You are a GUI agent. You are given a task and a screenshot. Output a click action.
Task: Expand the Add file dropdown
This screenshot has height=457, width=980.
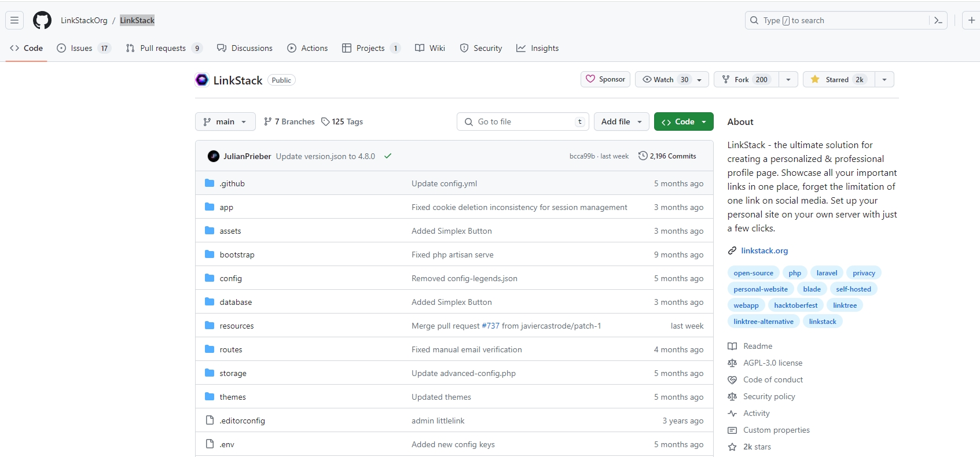coord(622,121)
